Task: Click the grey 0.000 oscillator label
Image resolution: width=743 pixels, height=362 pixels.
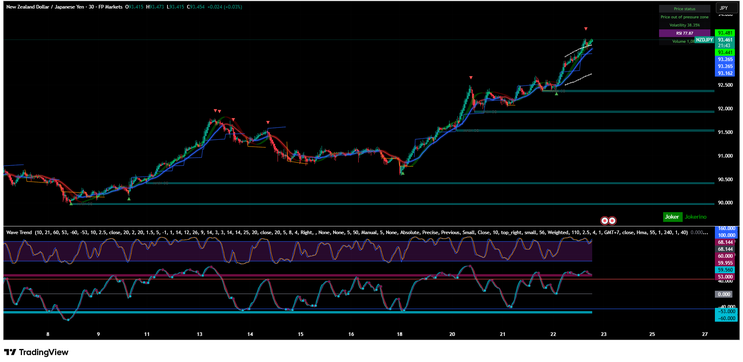Action: tap(725, 294)
